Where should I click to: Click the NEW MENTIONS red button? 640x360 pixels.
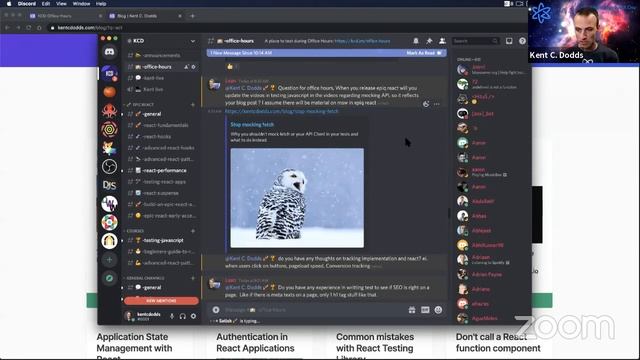click(x=161, y=301)
